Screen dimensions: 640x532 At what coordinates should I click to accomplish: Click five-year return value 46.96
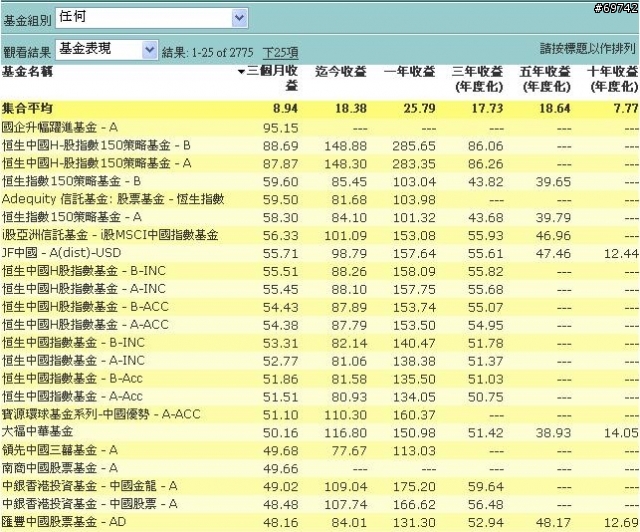tap(553, 236)
